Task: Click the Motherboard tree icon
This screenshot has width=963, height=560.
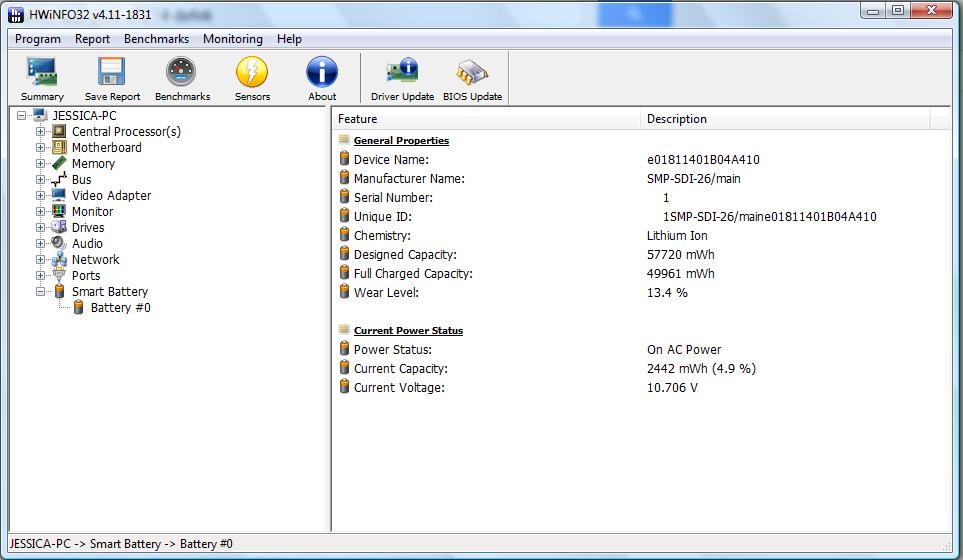Action: click(x=59, y=147)
